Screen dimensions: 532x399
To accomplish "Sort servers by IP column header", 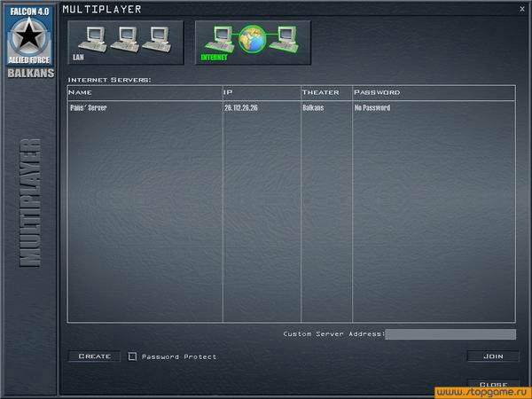I will (229, 92).
